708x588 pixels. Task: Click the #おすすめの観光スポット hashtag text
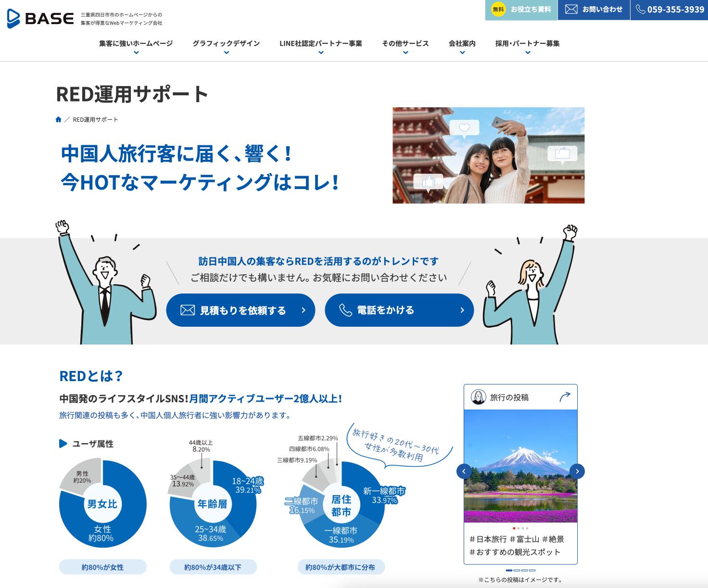(515, 552)
